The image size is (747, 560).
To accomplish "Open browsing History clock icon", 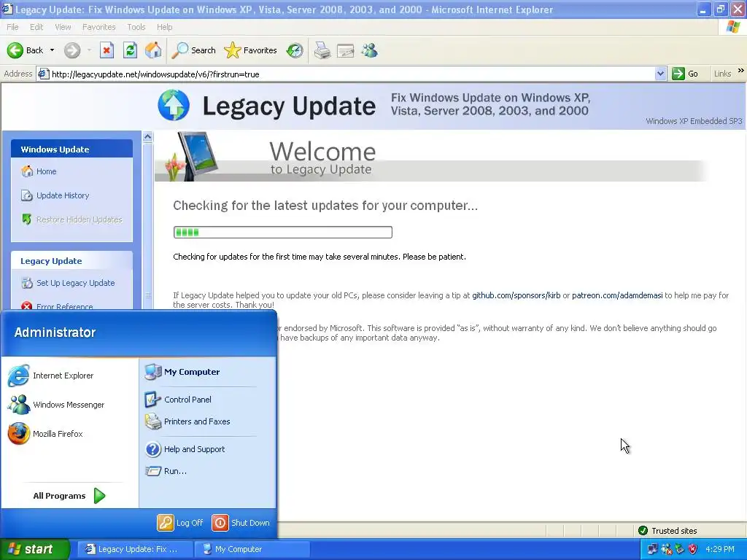I will point(295,50).
